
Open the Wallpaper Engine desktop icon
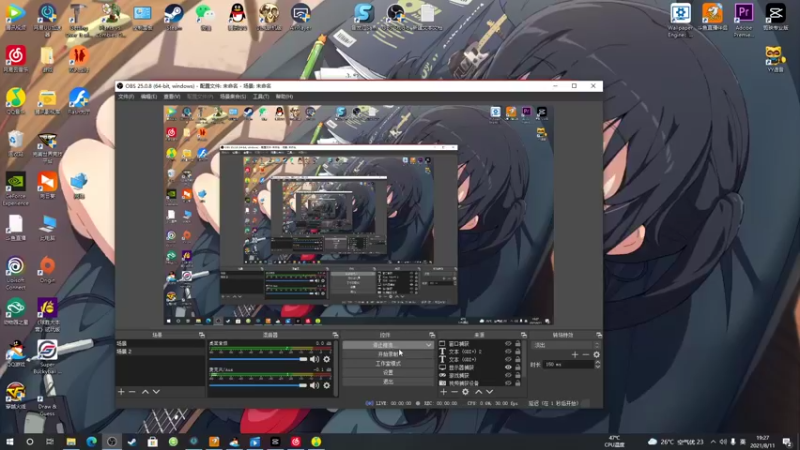coord(680,19)
